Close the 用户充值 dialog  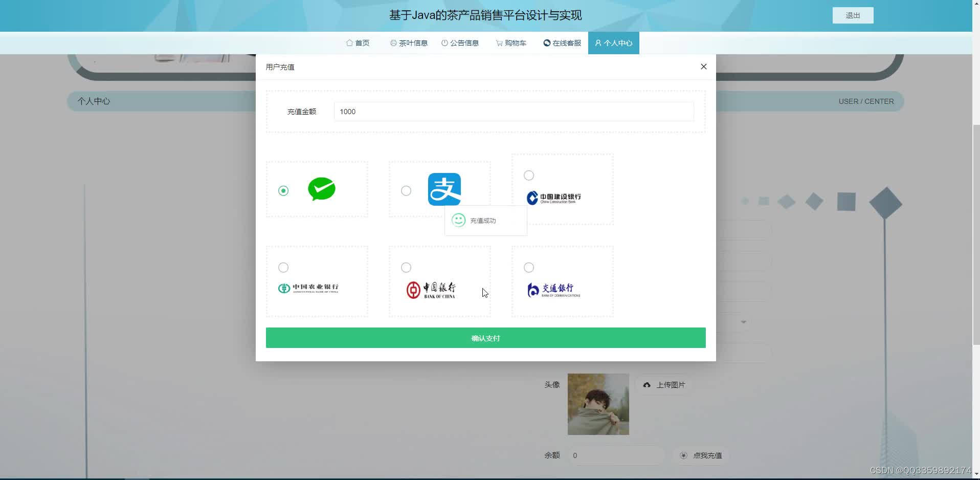704,67
